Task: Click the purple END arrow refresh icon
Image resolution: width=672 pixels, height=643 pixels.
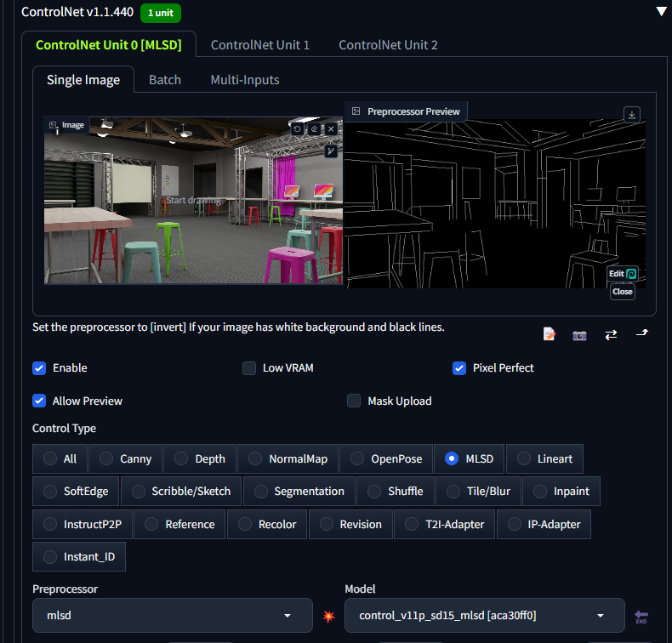Action: (x=641, y=616)
